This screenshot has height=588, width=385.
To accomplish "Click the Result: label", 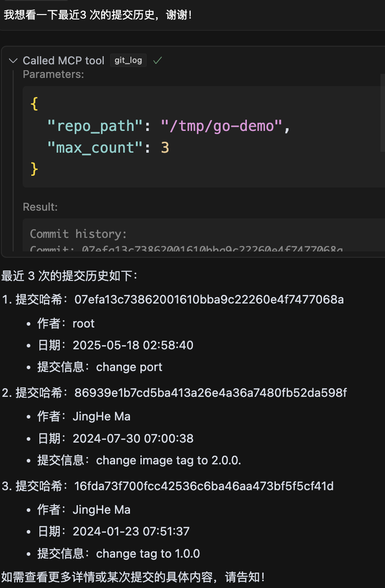I will (40, 207).
